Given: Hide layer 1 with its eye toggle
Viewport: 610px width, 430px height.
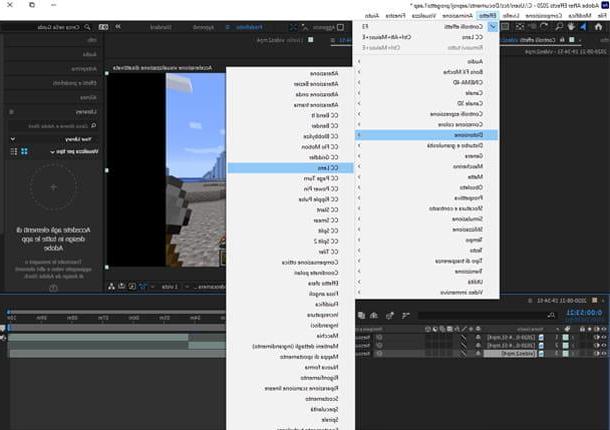Looking at the screenshot, I should (x=604, y=337).
